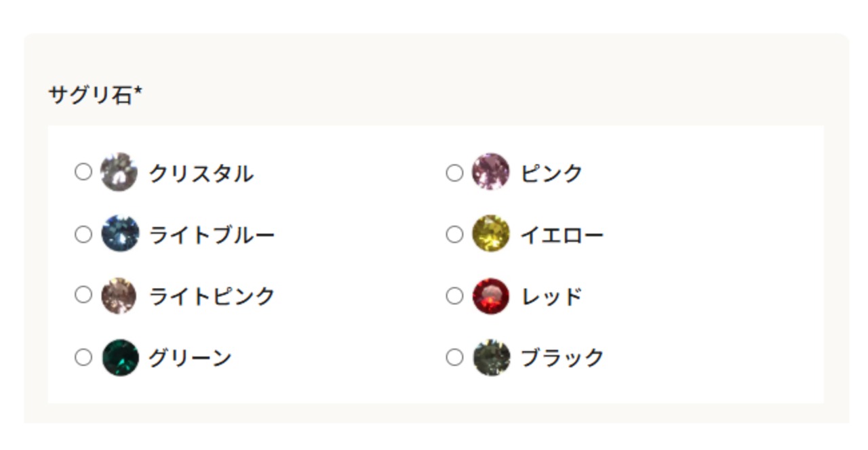868x450 pixels.
Task: Click the red gemstone image
Action: 490,296
